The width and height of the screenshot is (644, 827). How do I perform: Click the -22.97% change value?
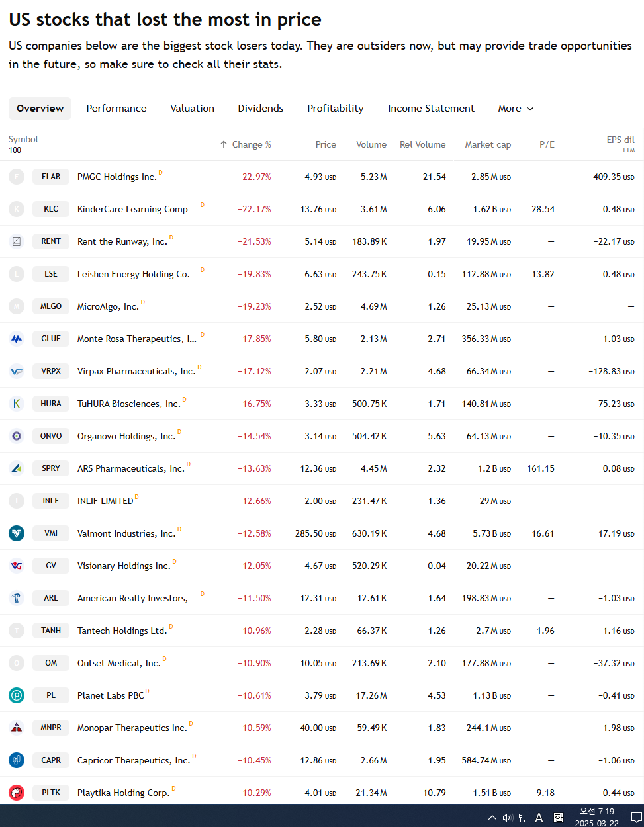pos(255,177)
